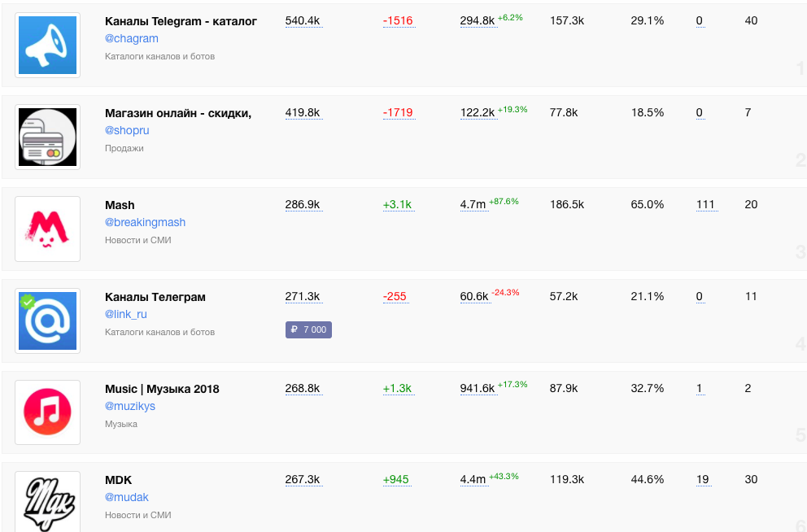Open the Магазин онлайн credit card avatar
807x532 pixels.
(x=47, y=137)
